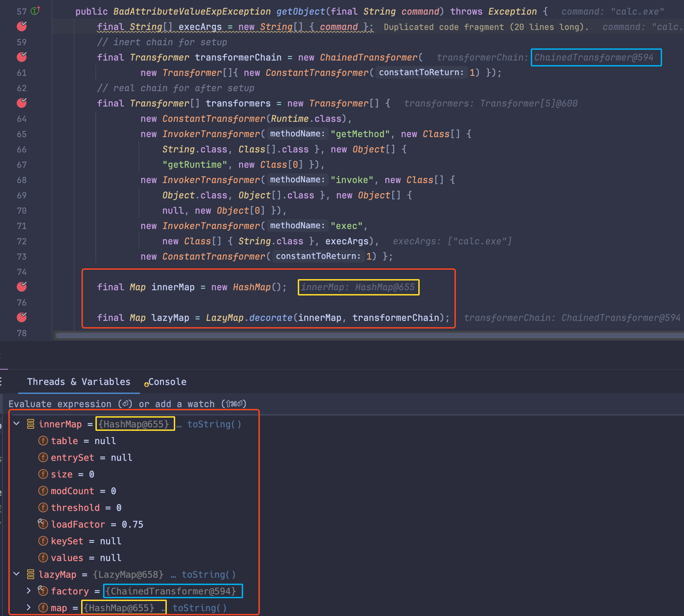
Task: Collapse the innerMap variable node
Action: coord(16,424)
